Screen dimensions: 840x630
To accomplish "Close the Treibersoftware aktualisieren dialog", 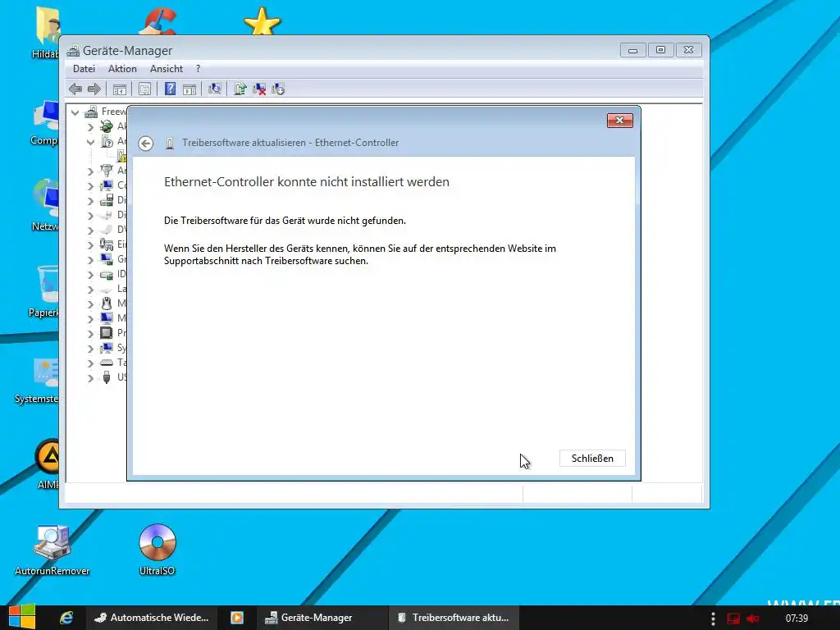I will (620, 121).
